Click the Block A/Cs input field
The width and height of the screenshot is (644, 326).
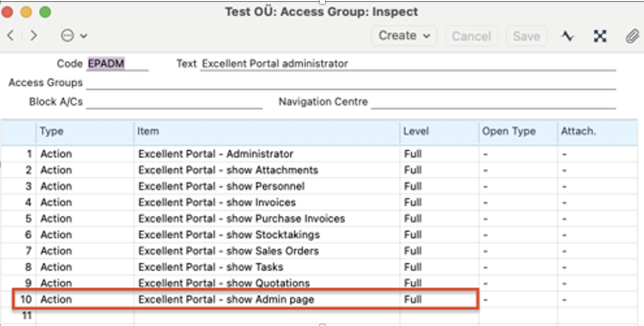(174, 102)
